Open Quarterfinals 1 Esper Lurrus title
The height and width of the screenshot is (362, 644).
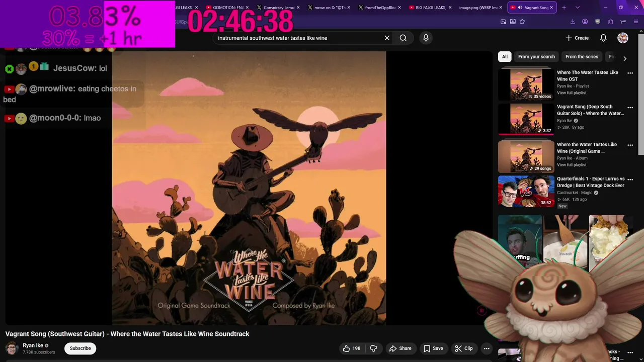pyautogui.click(x=591, y=182)
